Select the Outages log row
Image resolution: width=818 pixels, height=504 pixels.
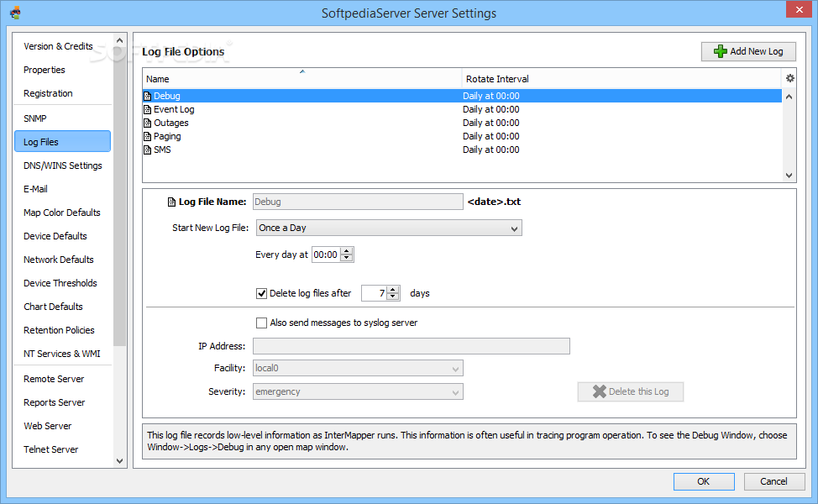tap(462, 123)
